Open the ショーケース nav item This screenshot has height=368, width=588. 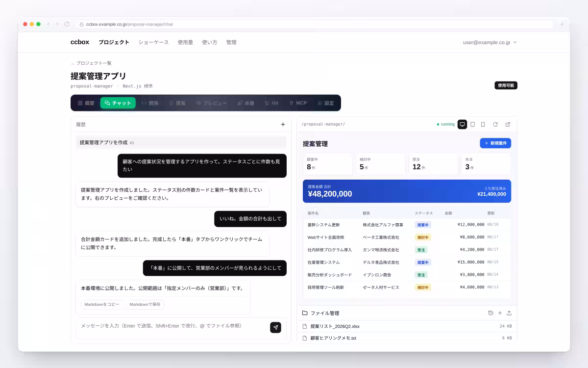pyautogui.click(x=153, y=42)
